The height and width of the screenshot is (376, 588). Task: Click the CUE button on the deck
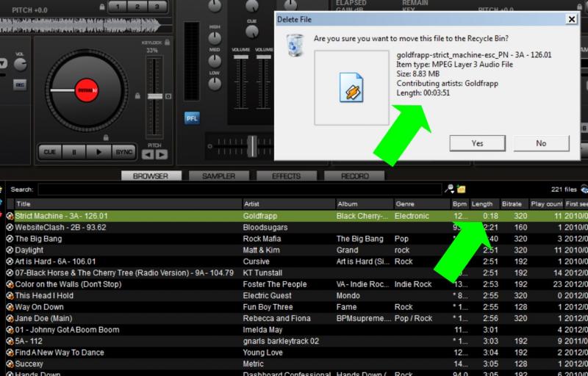click(50, 152)
